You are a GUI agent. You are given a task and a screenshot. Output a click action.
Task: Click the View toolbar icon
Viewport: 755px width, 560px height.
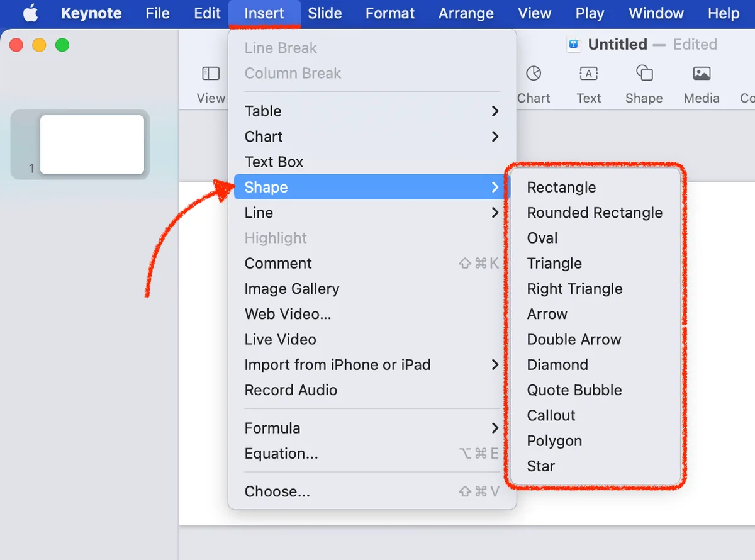pos(211,74)
